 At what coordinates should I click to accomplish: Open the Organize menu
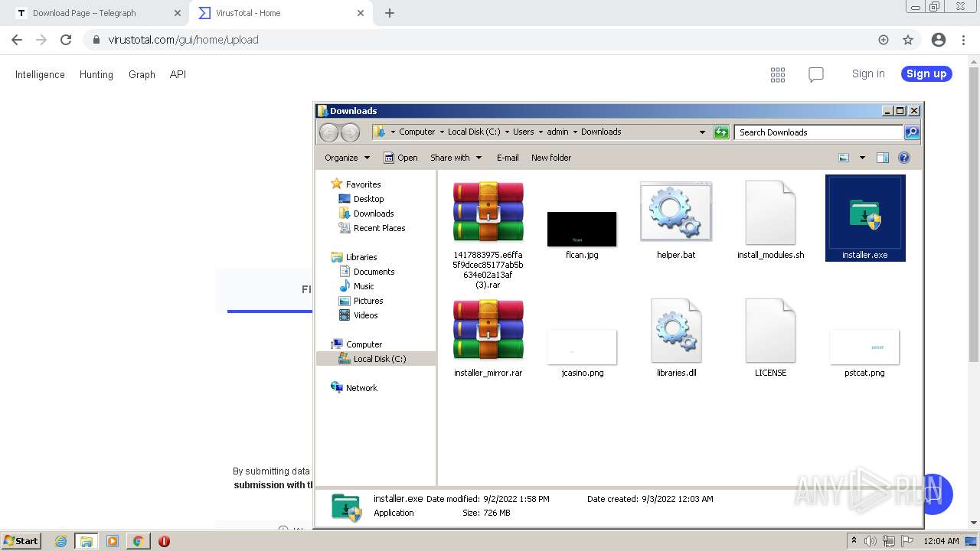point(347,158)
